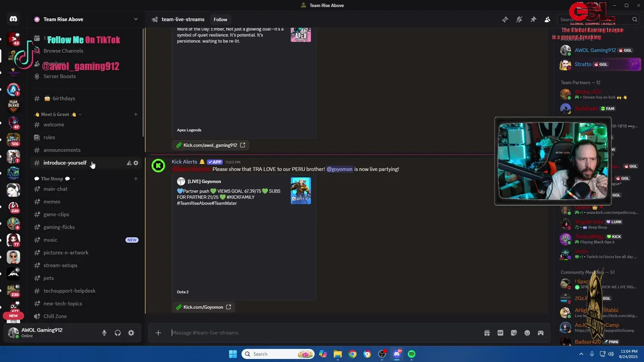Follow the team-live-streams channel
The width and height of the screenshot is (644, 362).
[220, 20]
